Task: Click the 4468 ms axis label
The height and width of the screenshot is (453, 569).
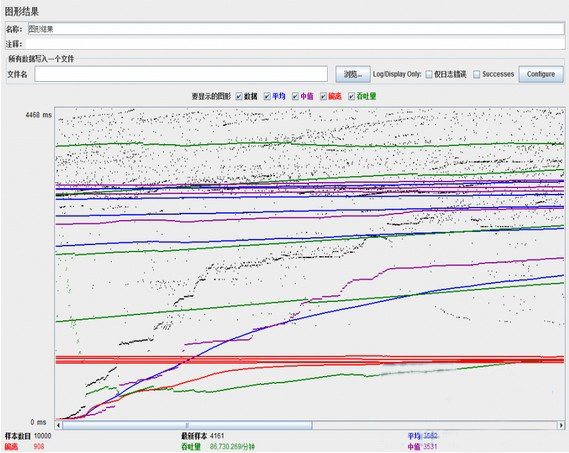Action: click(x=38, y=115)
